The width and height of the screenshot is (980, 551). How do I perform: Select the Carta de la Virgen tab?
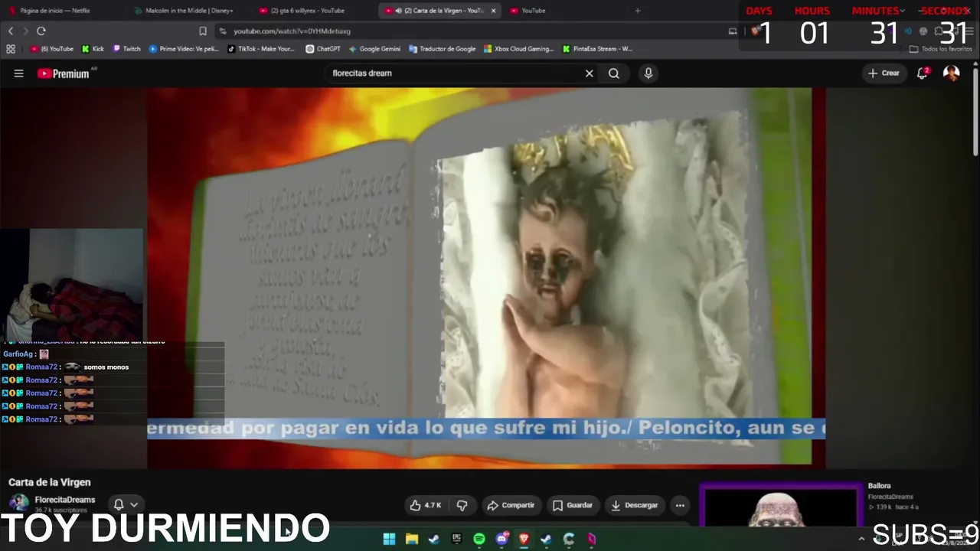tap(441, 11)
